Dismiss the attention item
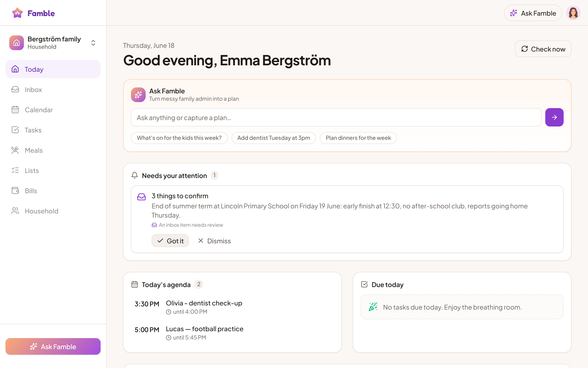The height and width of the screenshot is (368, 588). 214,241
